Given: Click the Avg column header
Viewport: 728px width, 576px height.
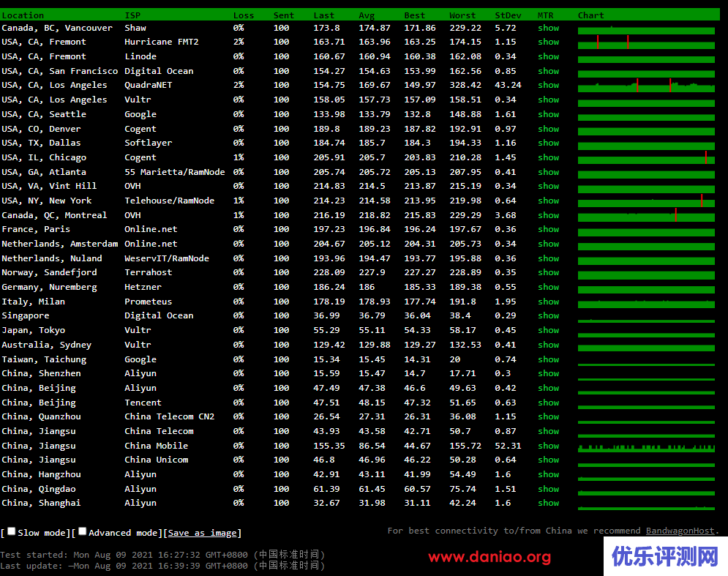Looking at the screenshot, I should 367,15.
